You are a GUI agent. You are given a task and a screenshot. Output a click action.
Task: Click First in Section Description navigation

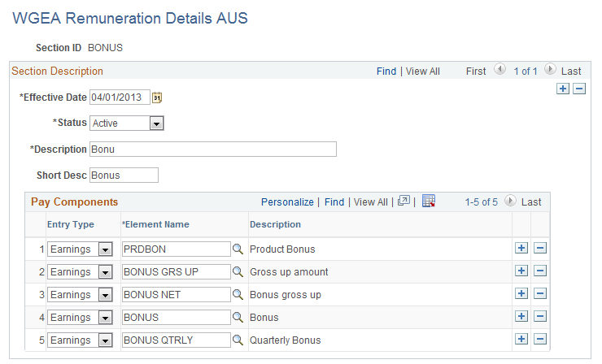pos(476,71)
